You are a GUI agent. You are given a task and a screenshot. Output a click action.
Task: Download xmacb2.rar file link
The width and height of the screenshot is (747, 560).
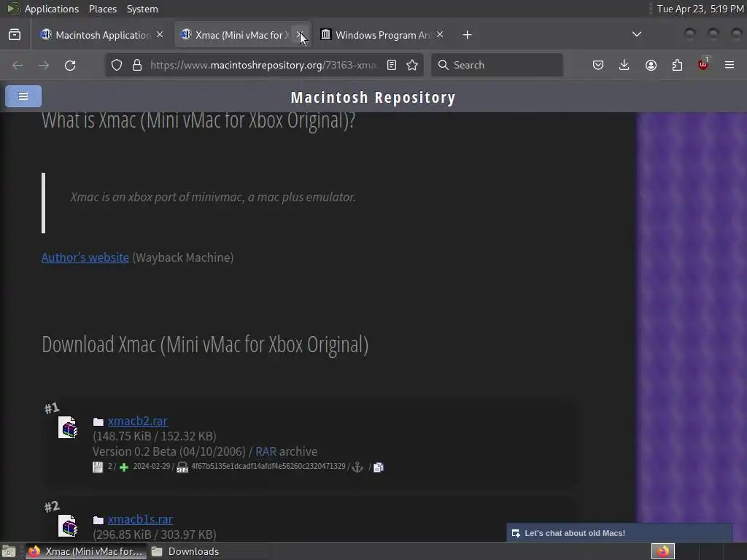(138, 421)
